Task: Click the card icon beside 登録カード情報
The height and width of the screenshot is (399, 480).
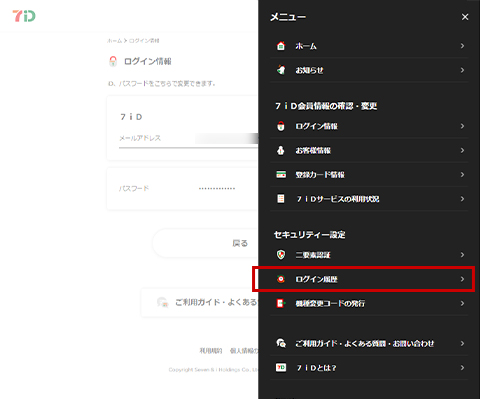Action: [281, 174]
